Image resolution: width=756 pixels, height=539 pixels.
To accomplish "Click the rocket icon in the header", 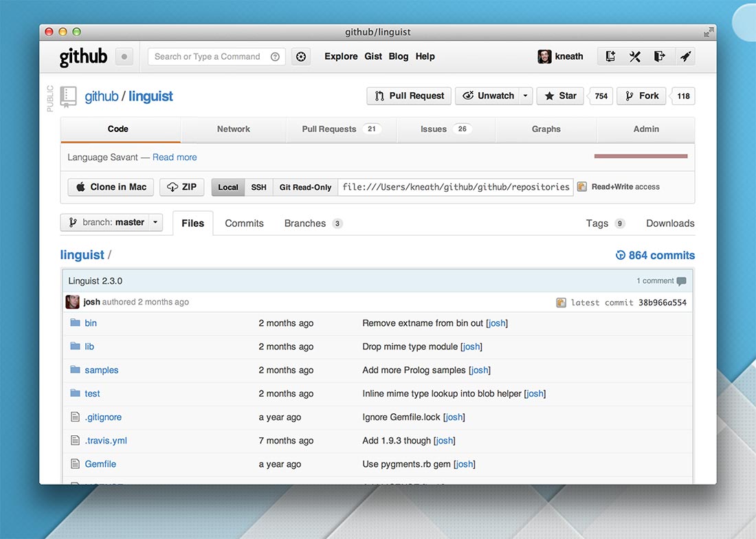I will point(685,56).
